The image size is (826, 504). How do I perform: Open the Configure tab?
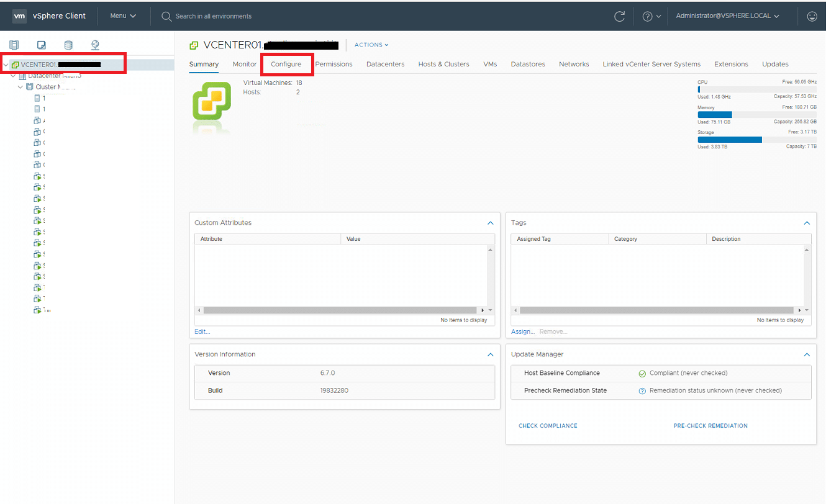coord(286,64)
